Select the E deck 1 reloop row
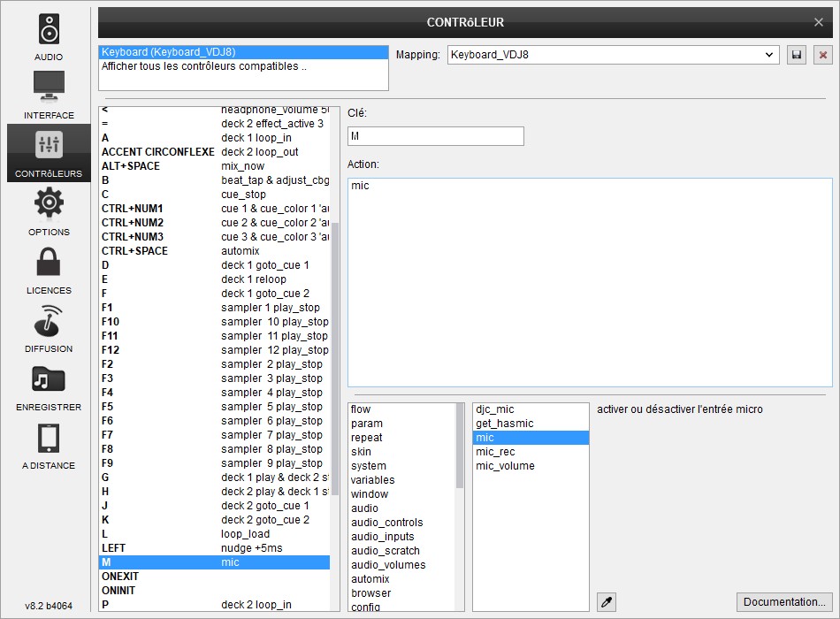 pos(215,279)
